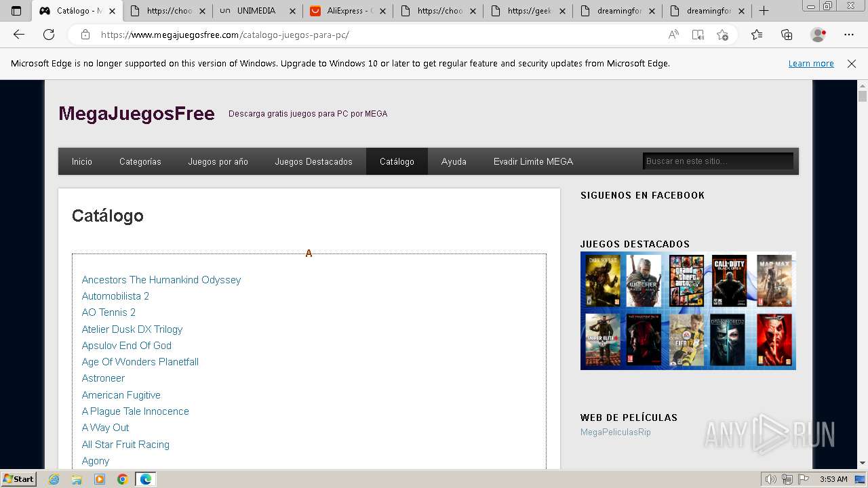Open Apsulov End Of God link
The width and height of the screenshot is (868, 488).
coord(127,346)
